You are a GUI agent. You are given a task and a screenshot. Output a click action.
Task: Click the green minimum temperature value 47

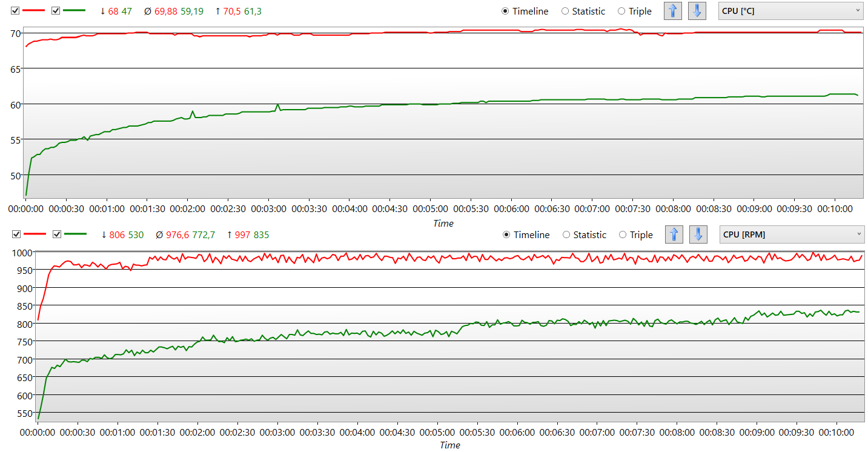pos(127,12)
